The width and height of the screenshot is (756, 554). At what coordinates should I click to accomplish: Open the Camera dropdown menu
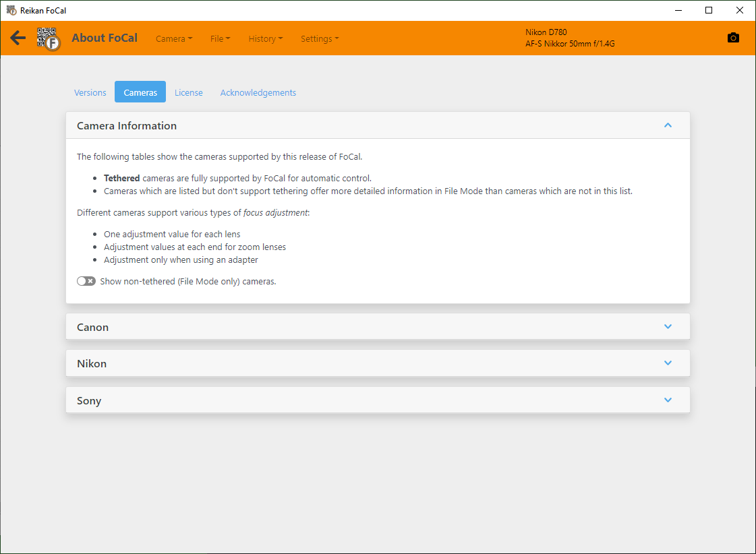173,38
